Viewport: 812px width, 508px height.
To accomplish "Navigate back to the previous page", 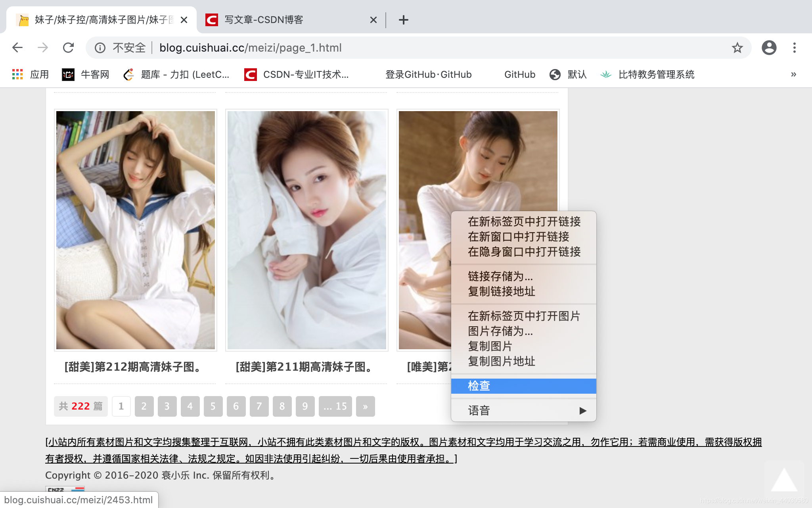I will pos(17,48).
